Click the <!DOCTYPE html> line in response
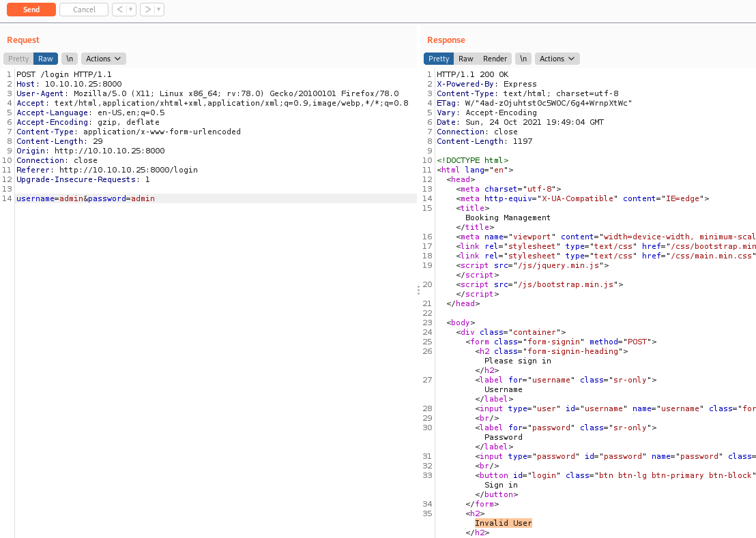This screenshot has width=756, height=538. point(472,160)
